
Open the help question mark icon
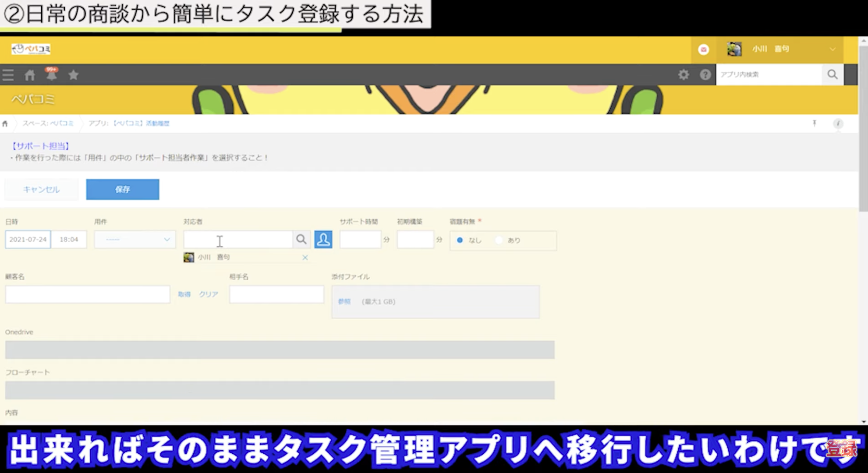pyautogui.click(x=705, y=74)
